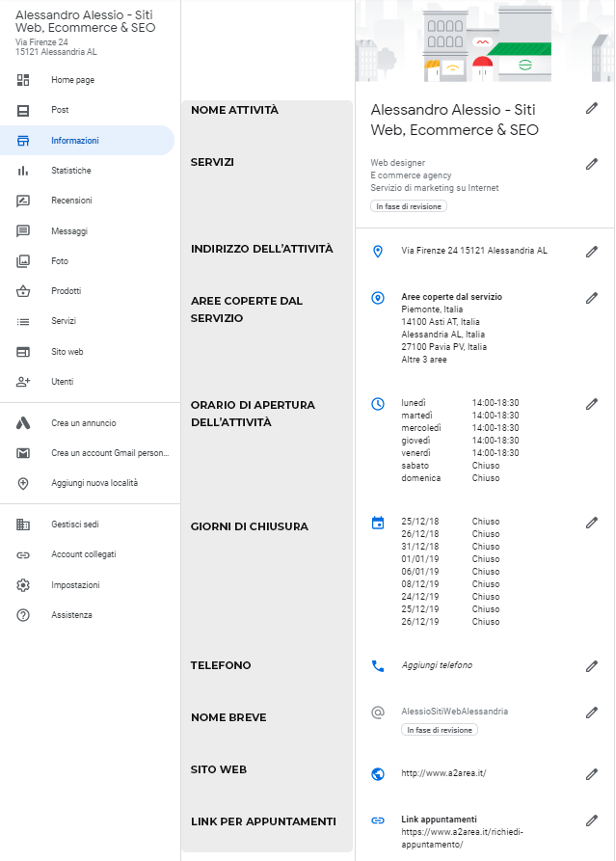Viewport: 616px width, 861px height.
Task: Edit the business name with the pencil icon
Action: point(591,108)
